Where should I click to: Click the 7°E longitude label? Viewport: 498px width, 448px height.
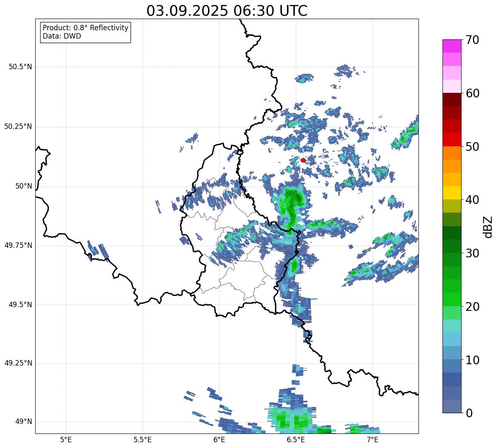[x=372, y=439]
